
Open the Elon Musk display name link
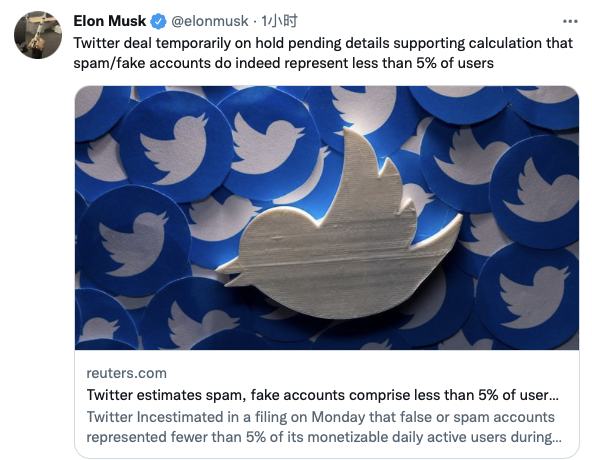click(109, 21)
